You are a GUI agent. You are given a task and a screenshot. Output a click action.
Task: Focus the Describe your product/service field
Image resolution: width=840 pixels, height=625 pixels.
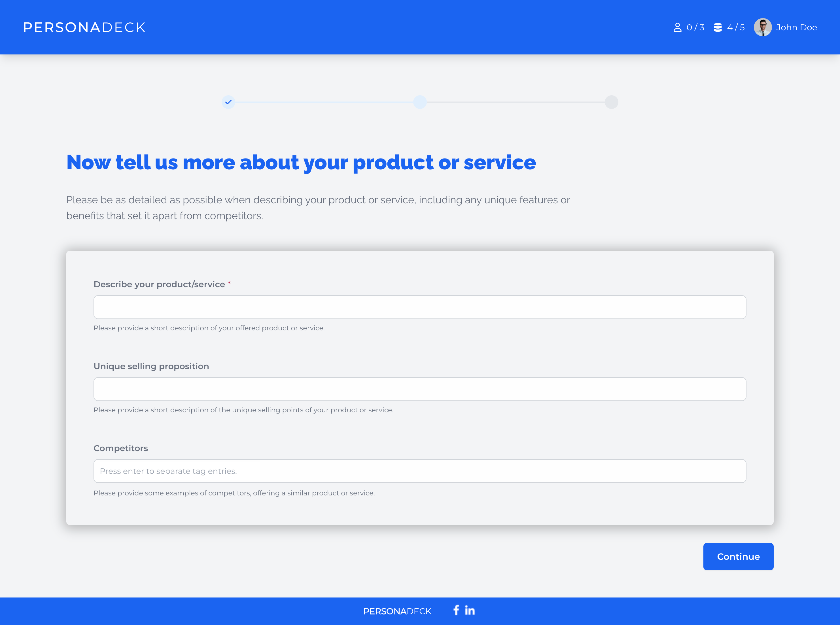point(420,307)
